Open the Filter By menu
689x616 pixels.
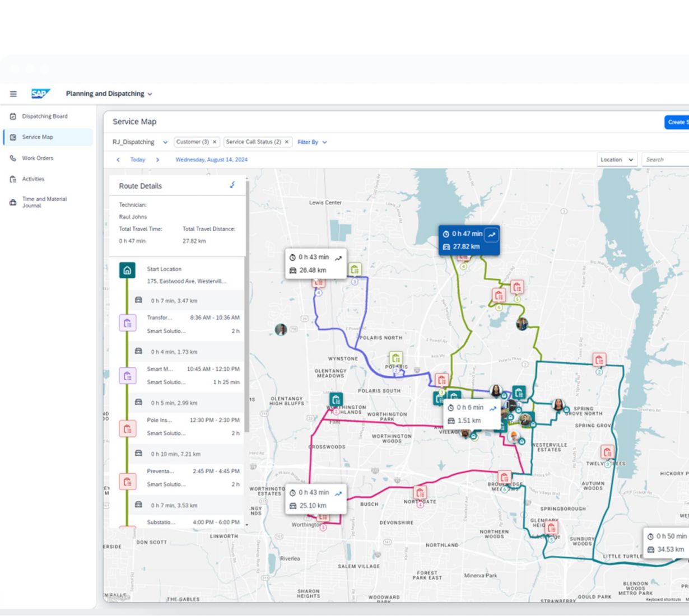tap(312, 142)
